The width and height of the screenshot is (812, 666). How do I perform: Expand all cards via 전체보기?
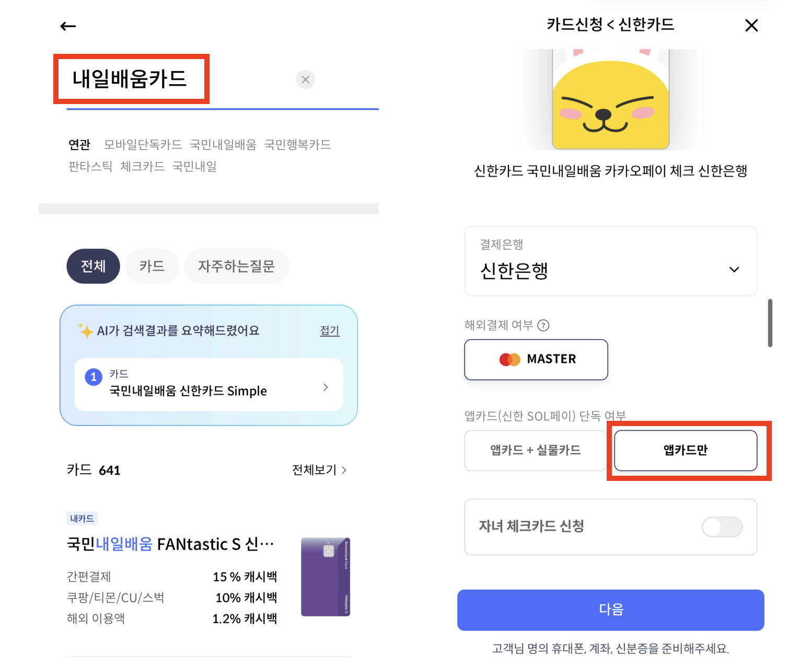(x=319, y=470)
